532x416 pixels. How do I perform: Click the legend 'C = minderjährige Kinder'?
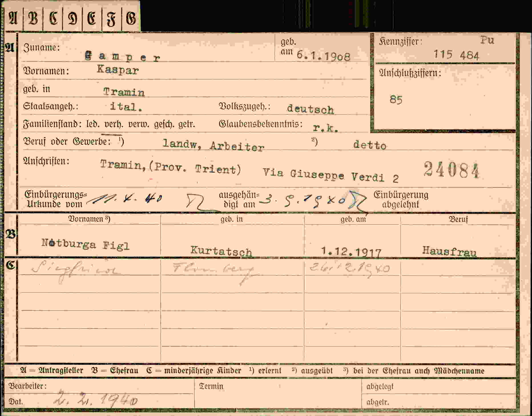194,371
